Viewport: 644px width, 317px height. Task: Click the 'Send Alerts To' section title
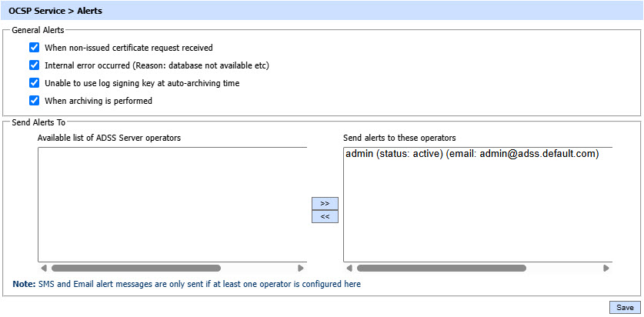[x=38, y=122]
